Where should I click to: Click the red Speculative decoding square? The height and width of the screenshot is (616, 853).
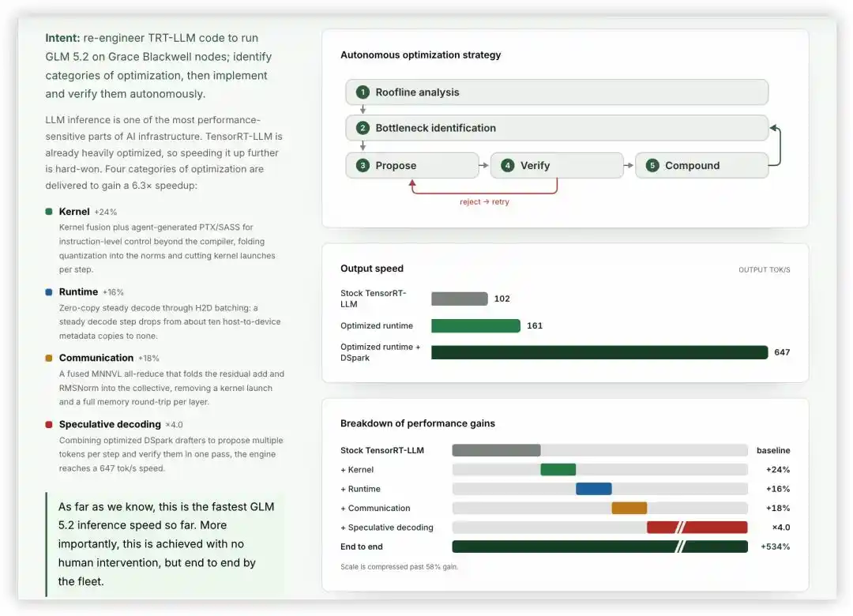[49, 424]
